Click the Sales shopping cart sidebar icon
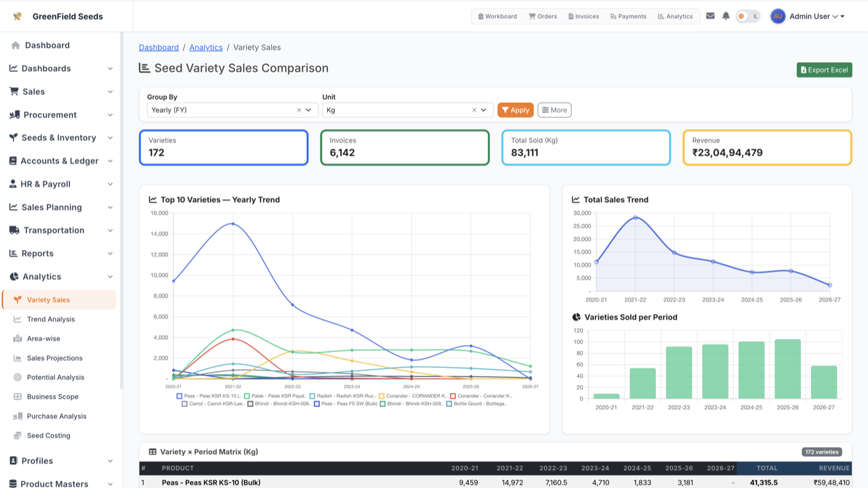The width and height of the screenshot is (868, 488). coord(14,91)
